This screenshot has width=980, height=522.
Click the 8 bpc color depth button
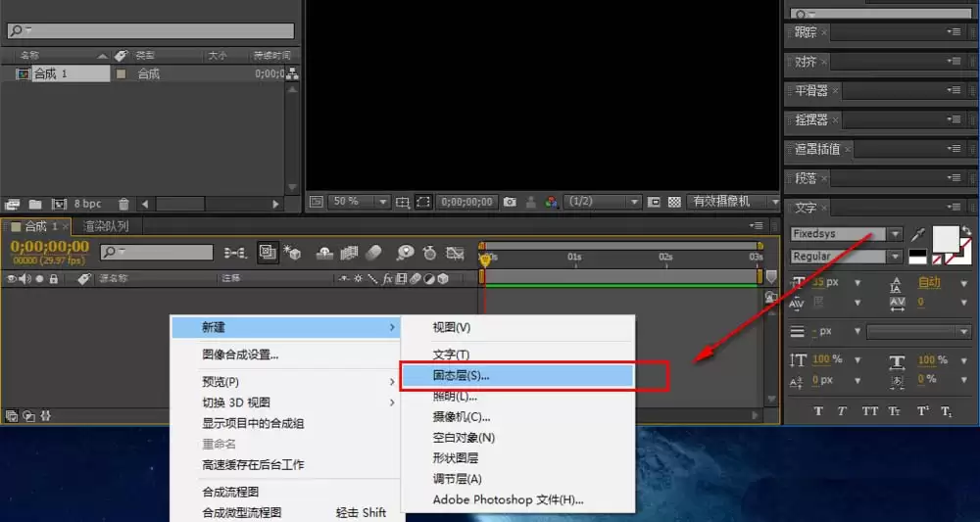click(x=87, y=204)
